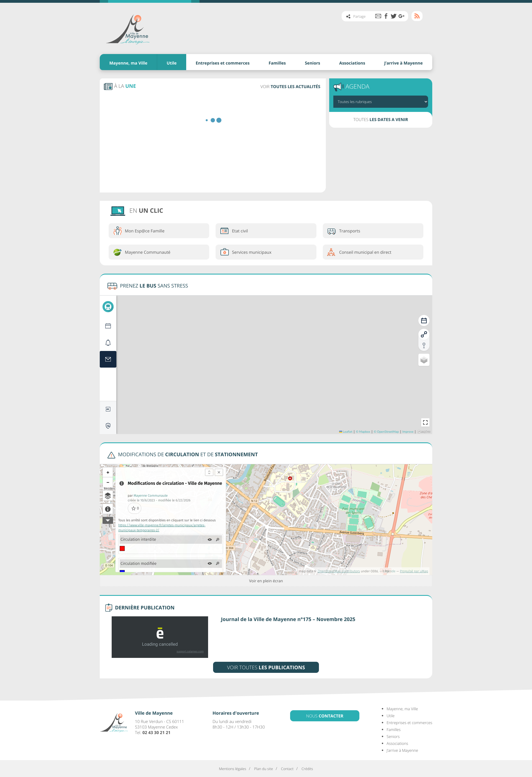Share page via Twitter icon
The height and width of the screenshot is (777, 532).
[393, 16]
